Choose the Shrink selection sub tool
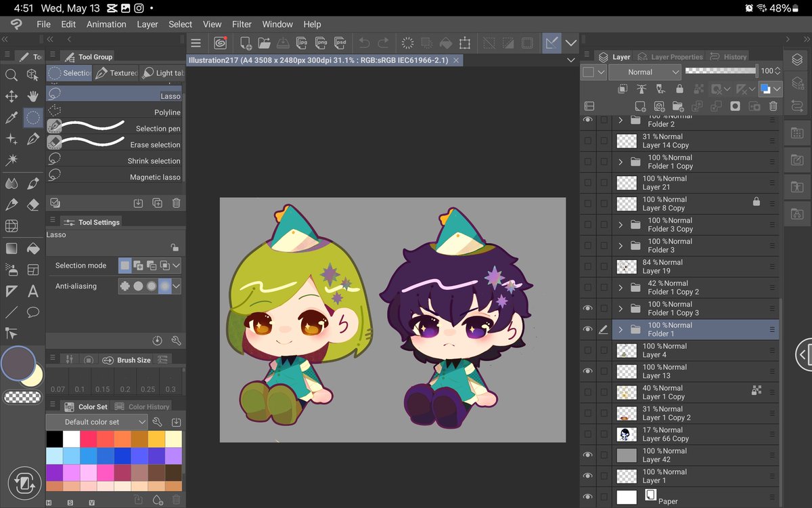812x508 pixels. click(x=114, y=161)
